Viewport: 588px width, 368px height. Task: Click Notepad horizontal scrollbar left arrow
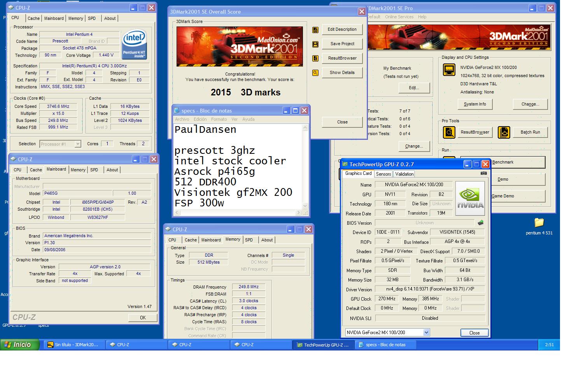click(x=177, y=213)
